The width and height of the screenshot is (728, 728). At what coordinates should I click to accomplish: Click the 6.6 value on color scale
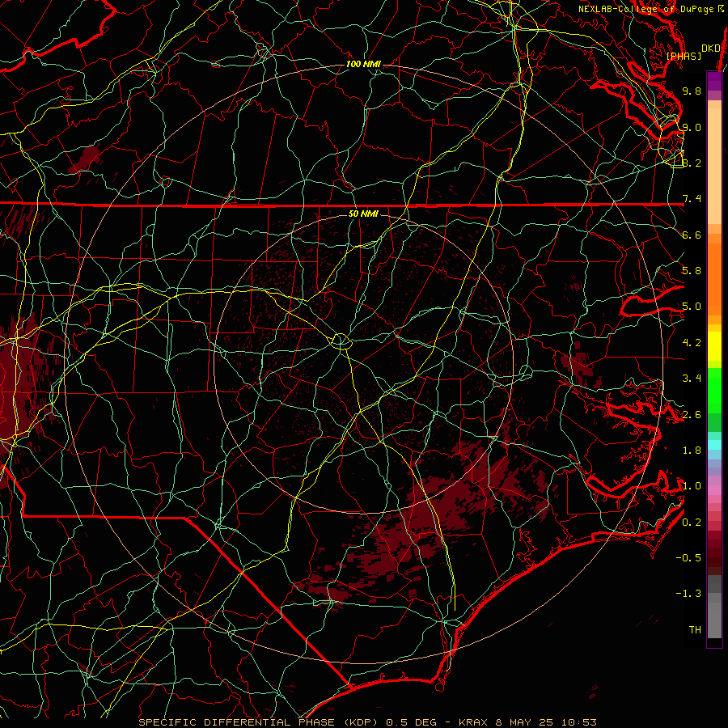(692, 235)
